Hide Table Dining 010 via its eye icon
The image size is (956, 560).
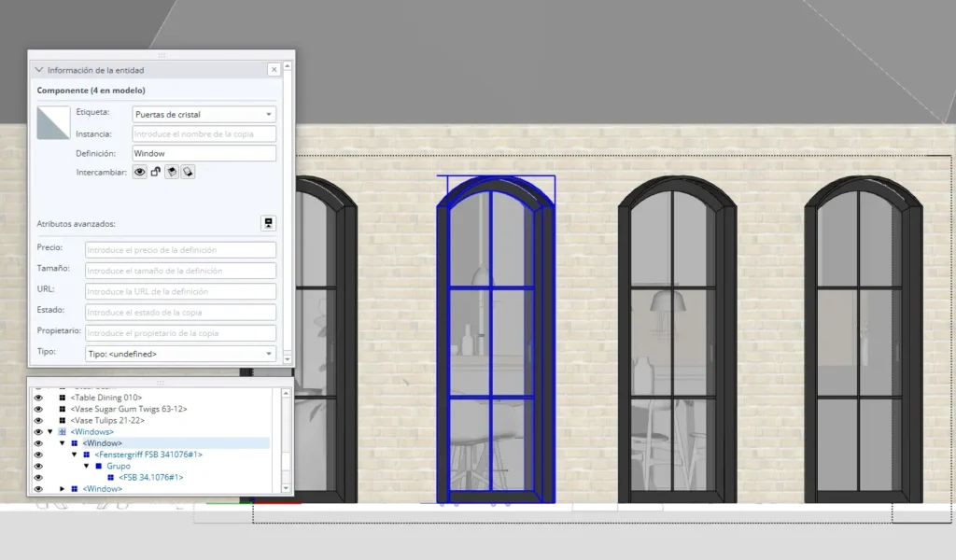coord(38,398)
